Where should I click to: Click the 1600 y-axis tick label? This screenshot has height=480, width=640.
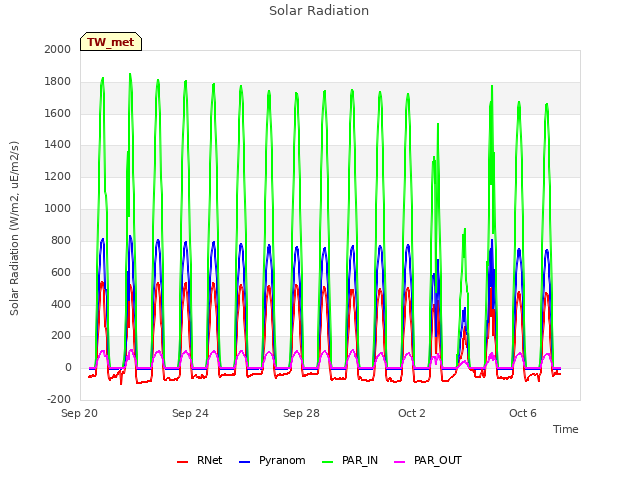tap(58, 113)
